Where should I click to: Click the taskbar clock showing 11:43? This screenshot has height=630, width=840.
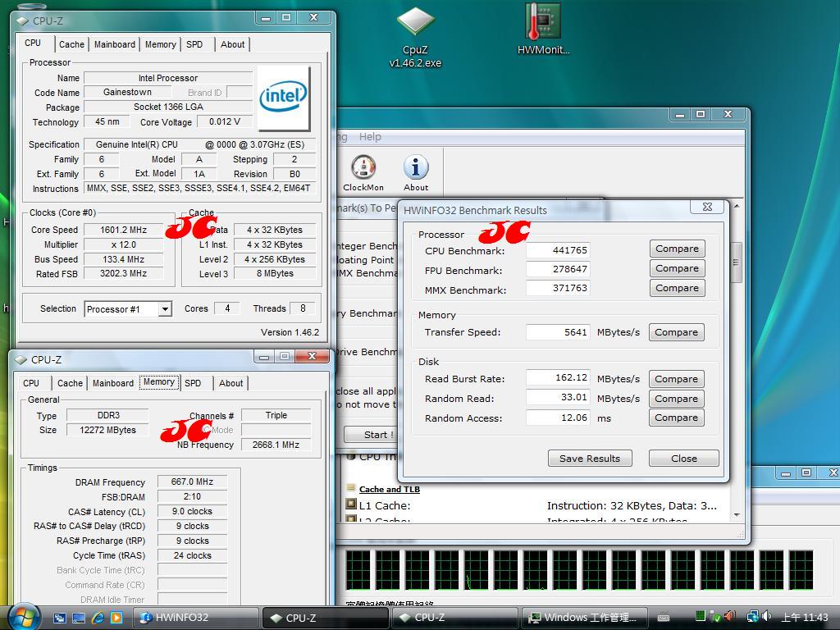(804, 617)
